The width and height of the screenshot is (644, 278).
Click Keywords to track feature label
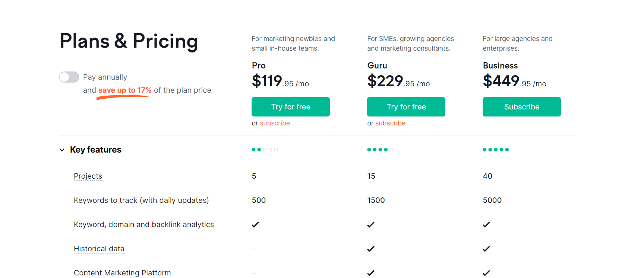(x=141, y=200)
